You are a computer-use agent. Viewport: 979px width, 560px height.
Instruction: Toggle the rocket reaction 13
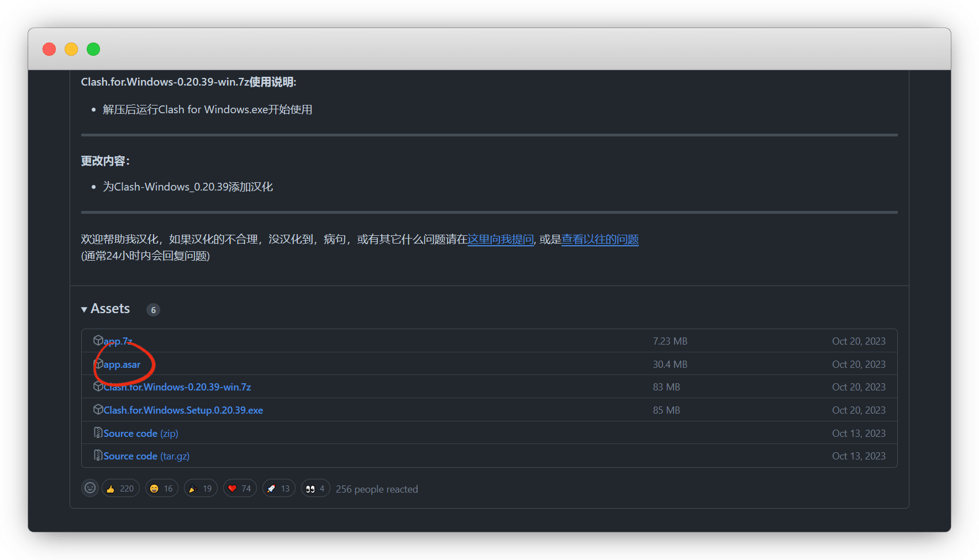click(279, 489)
